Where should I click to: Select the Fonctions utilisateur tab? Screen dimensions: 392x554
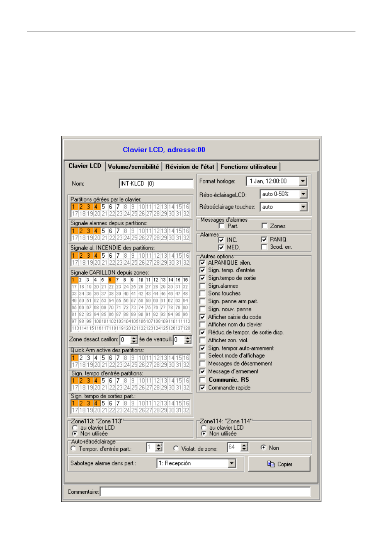tap(249, 167)
